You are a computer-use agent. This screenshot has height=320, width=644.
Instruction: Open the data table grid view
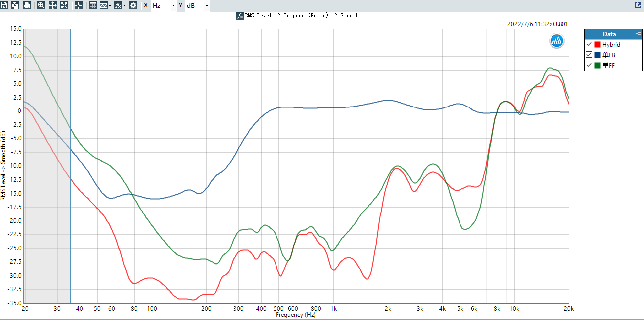pyautogui.click(x=93, y=5)
